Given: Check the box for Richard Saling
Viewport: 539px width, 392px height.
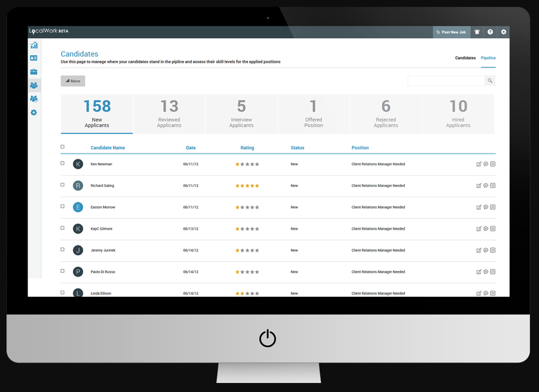Looking at the screenshot, I should click(63, 185).
